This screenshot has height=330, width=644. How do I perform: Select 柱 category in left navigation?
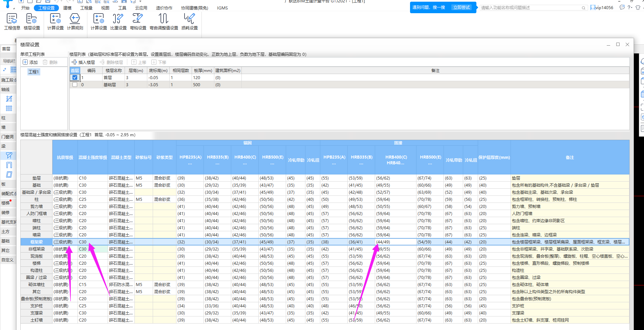pyautogui.click(x=8, y=118)
